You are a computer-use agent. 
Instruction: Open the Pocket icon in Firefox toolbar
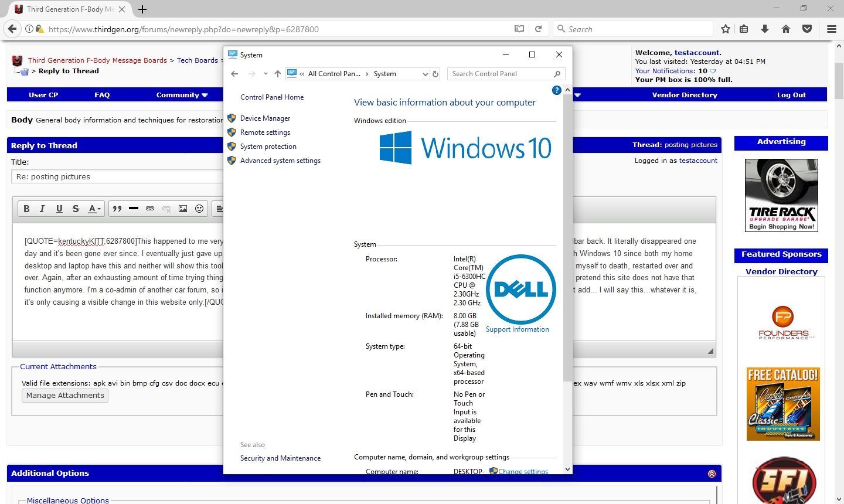[807, 29]
